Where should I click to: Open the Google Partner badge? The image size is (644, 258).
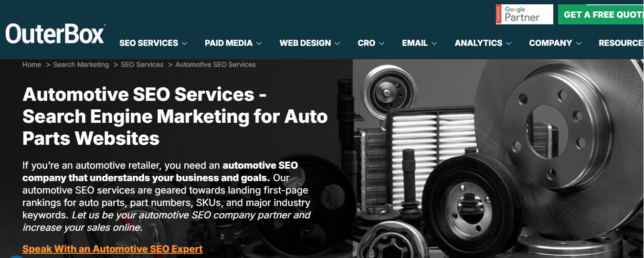coord(524,14)
